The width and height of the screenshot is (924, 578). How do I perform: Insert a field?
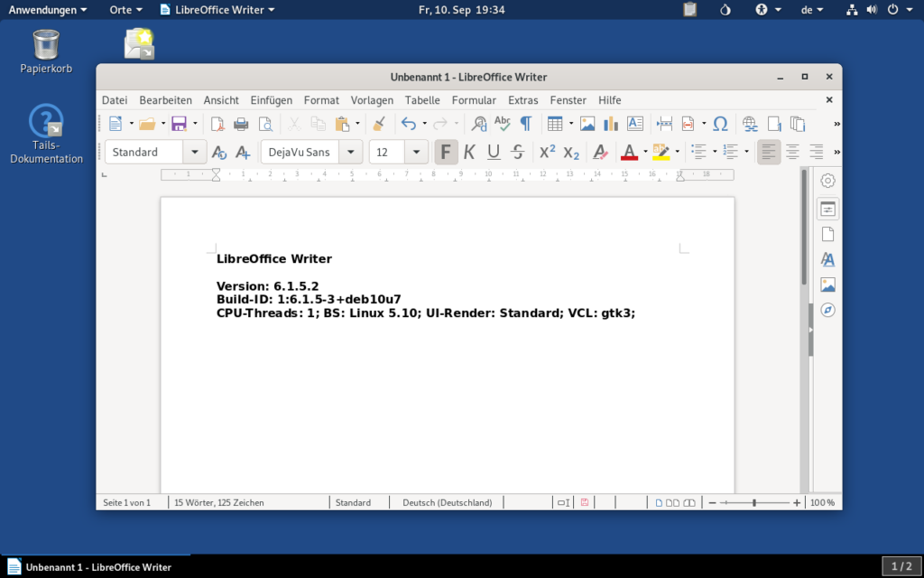click(688, 123)
